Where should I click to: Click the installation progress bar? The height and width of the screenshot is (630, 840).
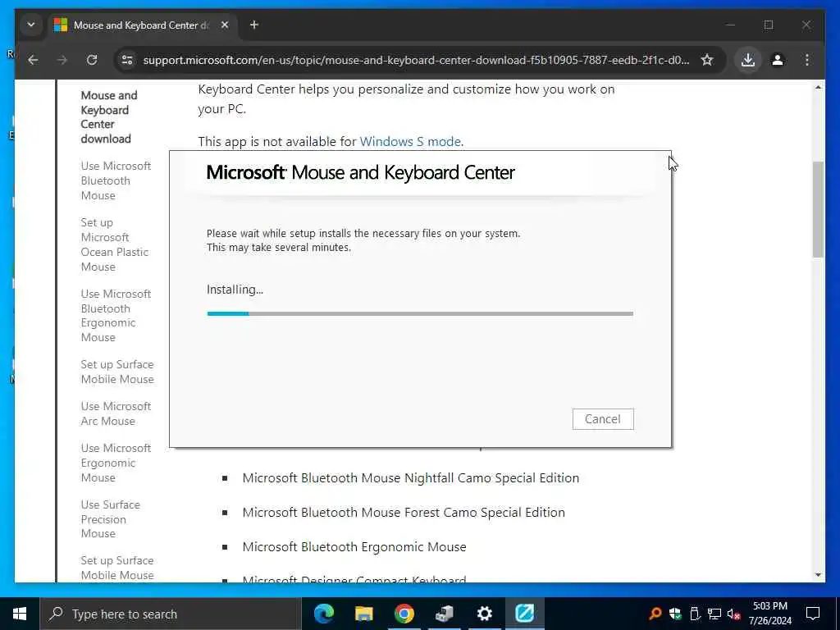pyautogui.click(x=420, y=313)
